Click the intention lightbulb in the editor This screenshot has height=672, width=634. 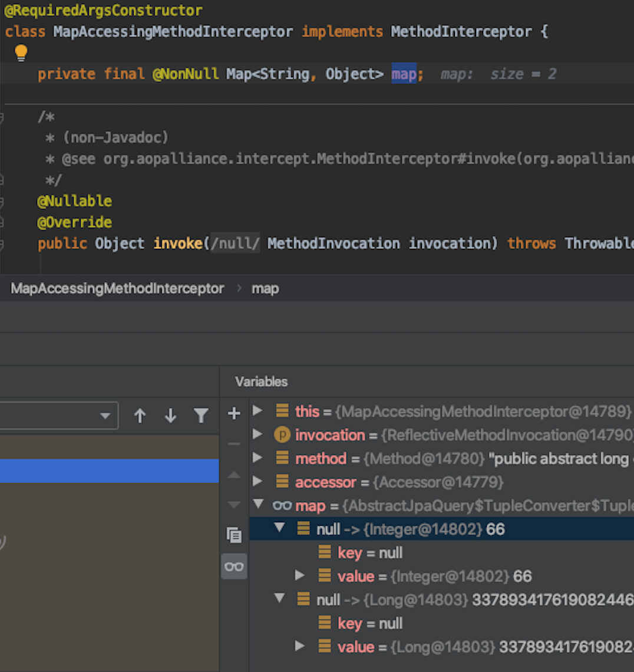pos(21,53)
